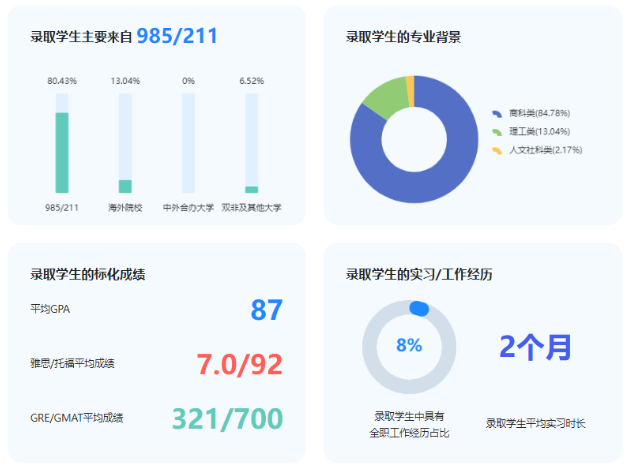
Task: Click the teal 海外院校 bar
Action: (x=125, y=186)
